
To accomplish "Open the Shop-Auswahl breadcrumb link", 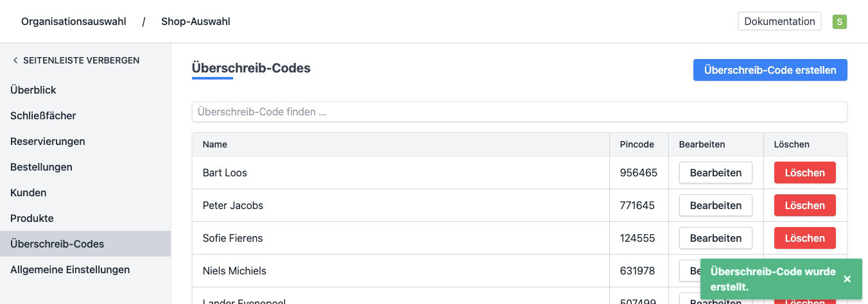I will pos(196,22).
